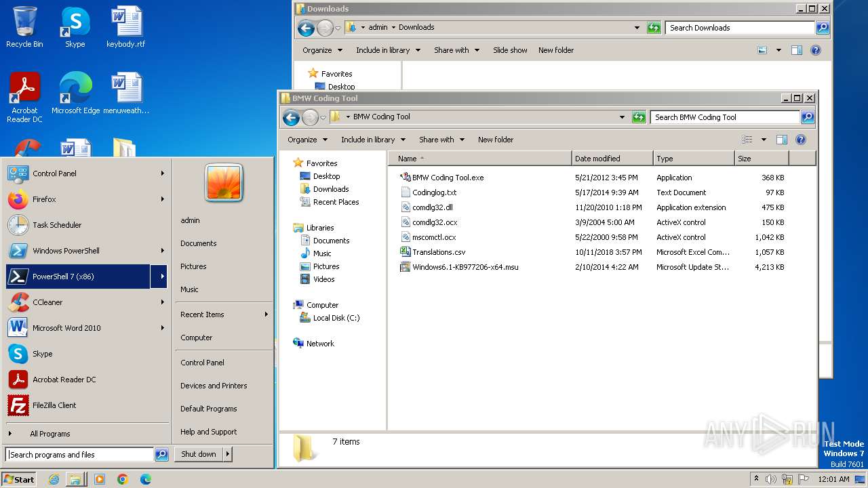
Task: Show hidden tray icons arrow
Action: pos(756,479)
